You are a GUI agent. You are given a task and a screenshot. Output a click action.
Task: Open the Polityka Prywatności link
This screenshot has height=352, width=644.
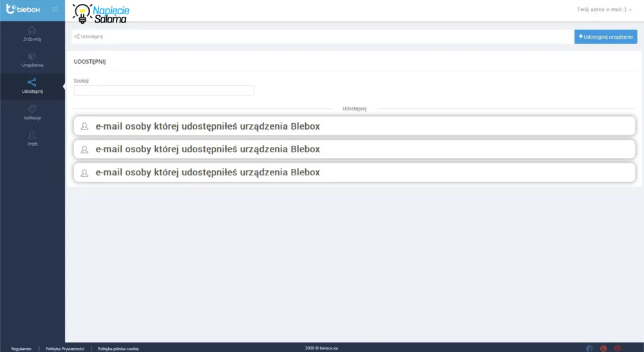(65, 349)
